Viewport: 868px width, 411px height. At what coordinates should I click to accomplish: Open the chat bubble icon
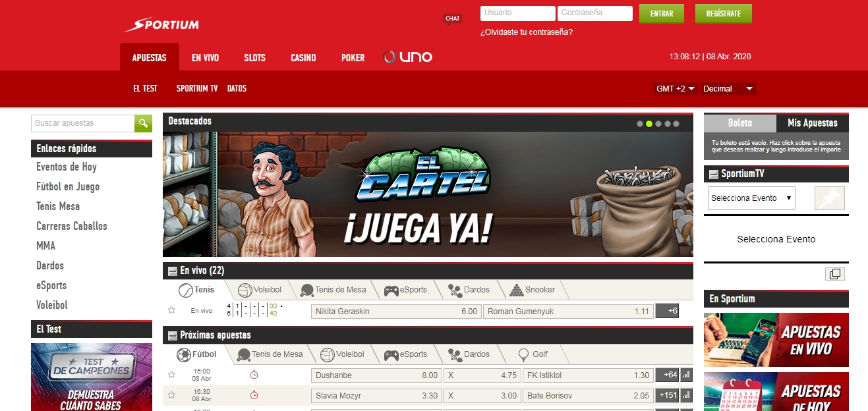click(x=452, y=19)
